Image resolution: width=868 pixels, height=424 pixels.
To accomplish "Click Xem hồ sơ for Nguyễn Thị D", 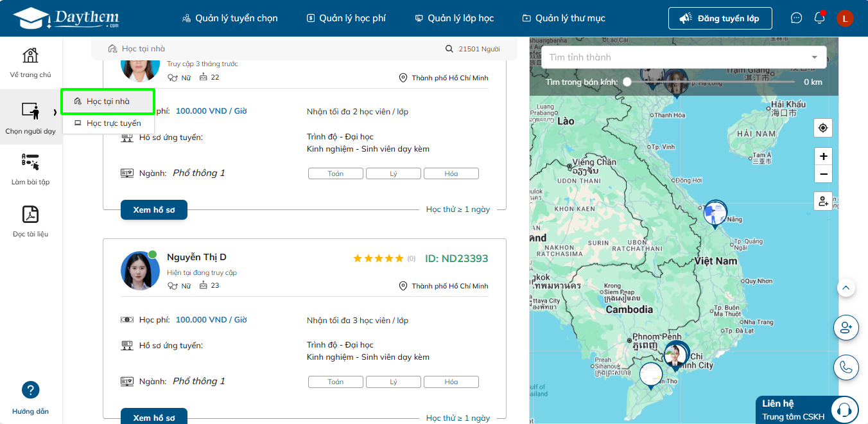I will click(153, 417).
